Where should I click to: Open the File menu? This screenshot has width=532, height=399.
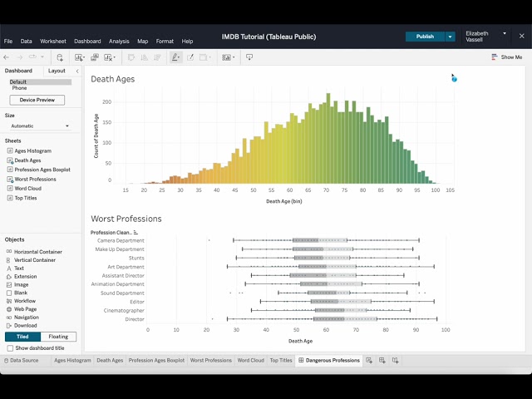tap(8, 41)
